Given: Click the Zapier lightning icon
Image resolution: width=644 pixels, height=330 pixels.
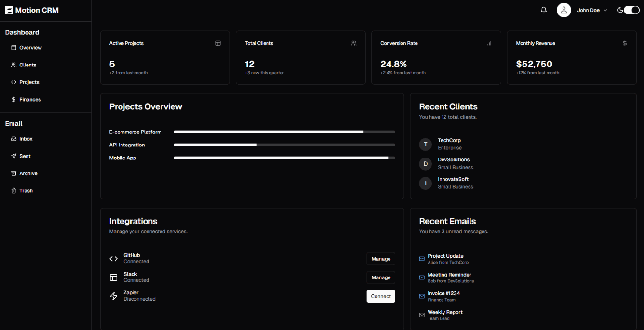Looking at the screenshot, I should point(113,295).
